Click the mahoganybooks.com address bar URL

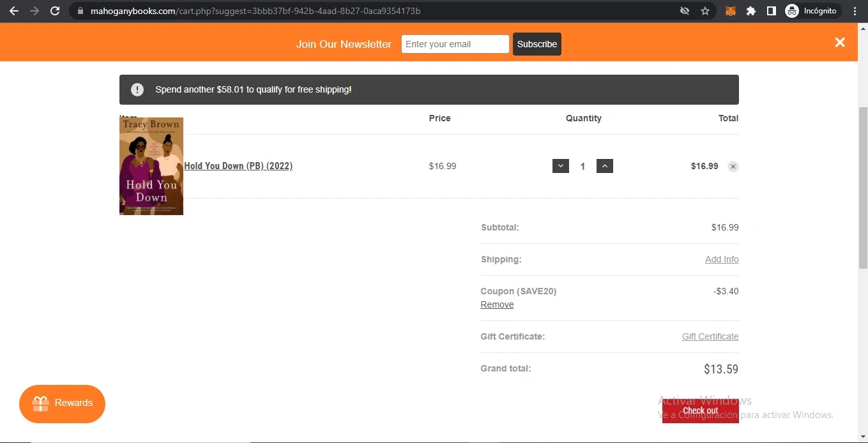[255, 11]
